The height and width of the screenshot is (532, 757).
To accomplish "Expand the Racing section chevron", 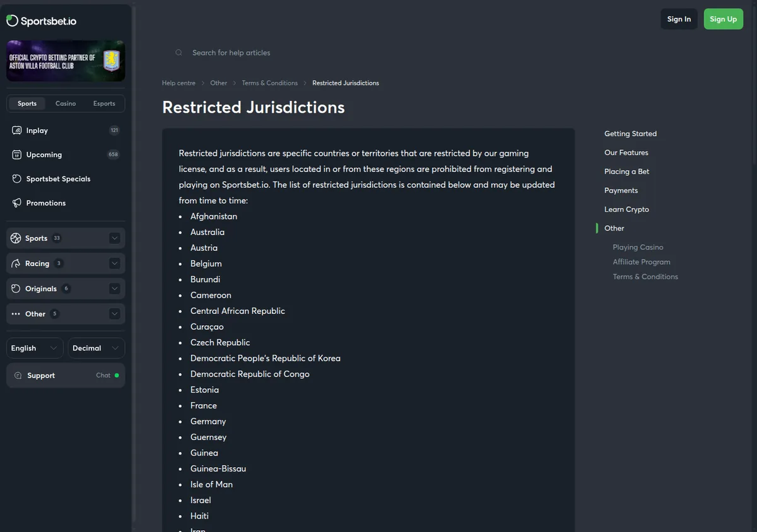I will (114, 263).
